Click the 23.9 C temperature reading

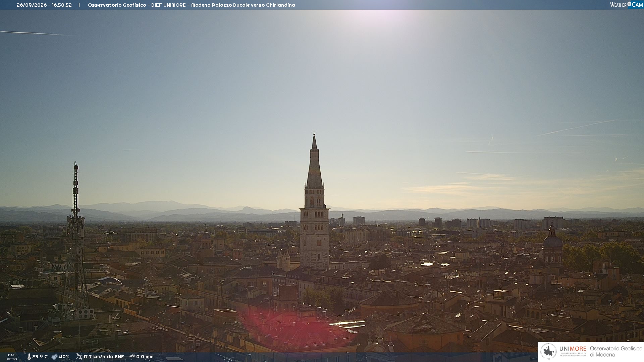point(40,357)
